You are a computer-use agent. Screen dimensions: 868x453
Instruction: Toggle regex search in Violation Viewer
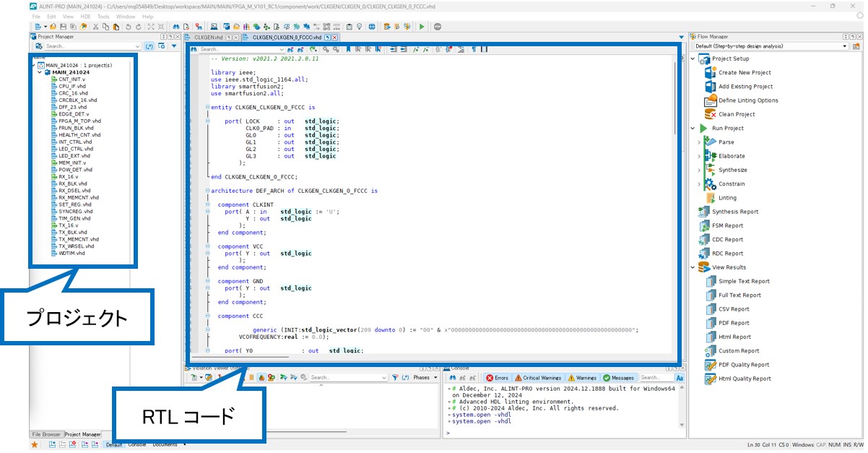404,377
